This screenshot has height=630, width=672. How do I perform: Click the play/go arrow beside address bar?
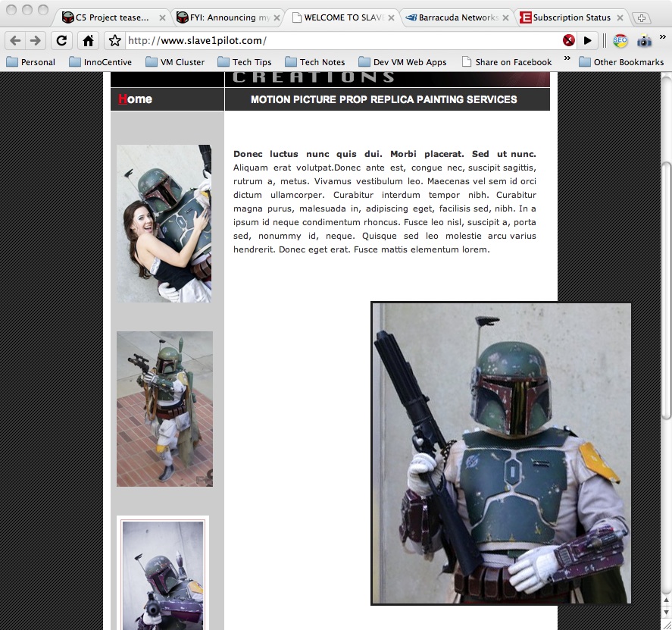tap(587, 41)
